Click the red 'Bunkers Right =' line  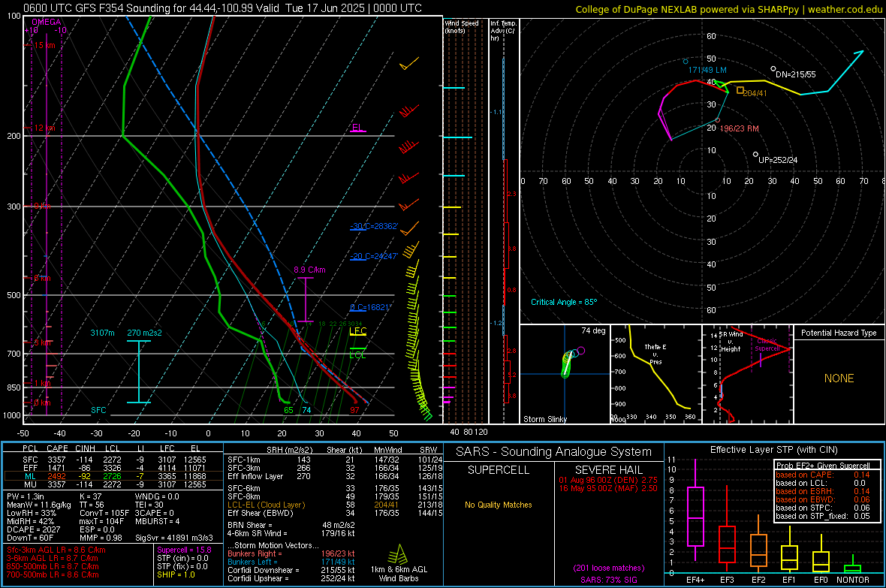[291, 554]
